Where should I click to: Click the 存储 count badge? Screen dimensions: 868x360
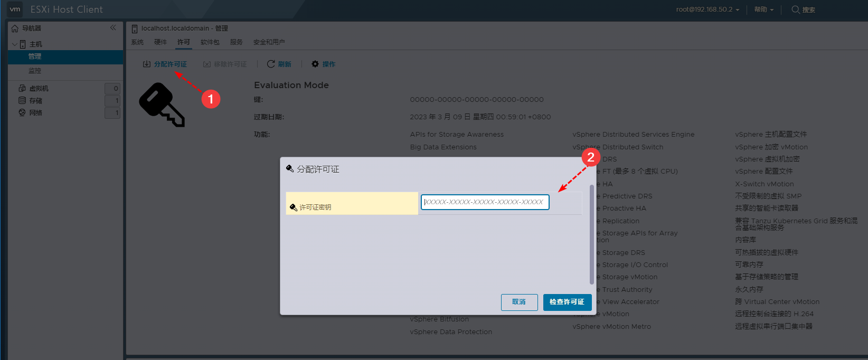tap(112, 101)
